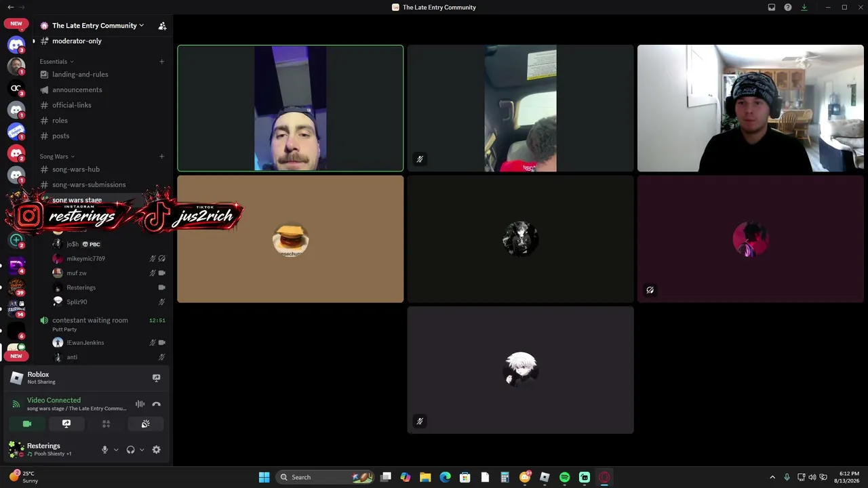This screenshot has height=488, width=868.
Task: Turn off camera with green video button
Action: pos(27,424)
